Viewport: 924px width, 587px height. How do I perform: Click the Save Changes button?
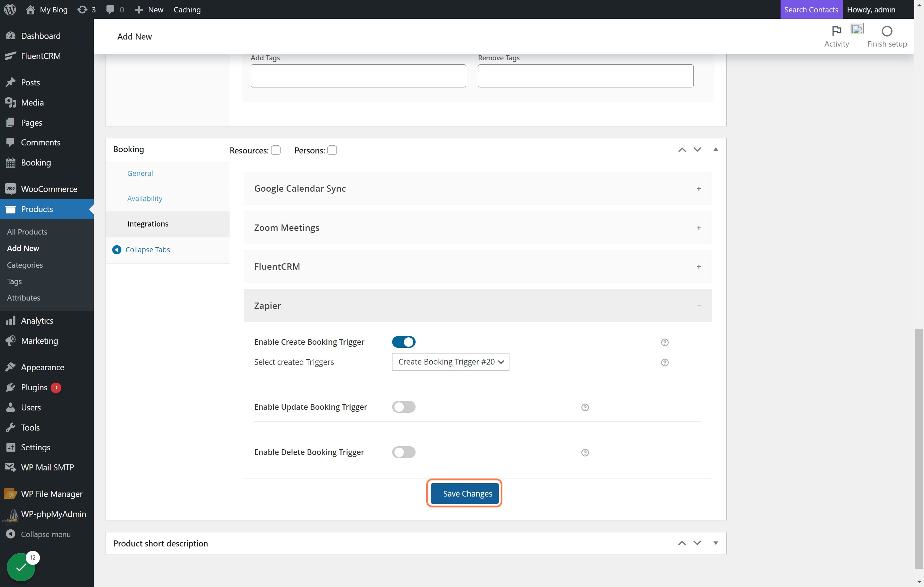coord(464,494)
